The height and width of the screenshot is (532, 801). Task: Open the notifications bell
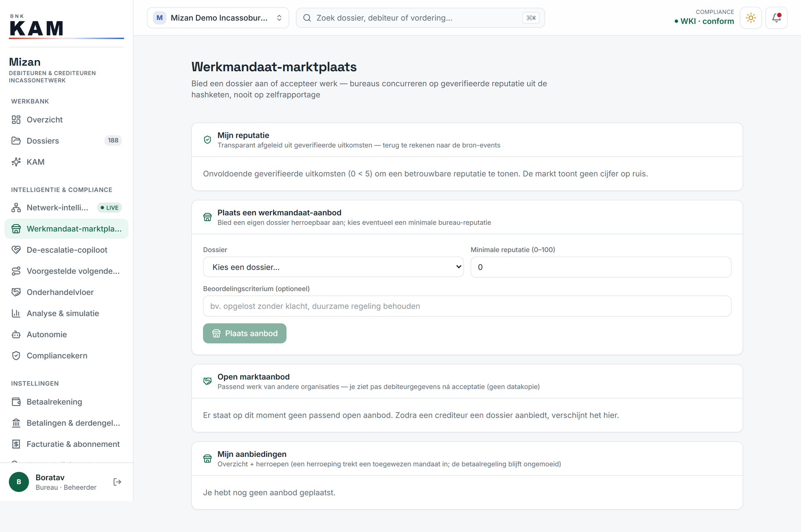point(776,18)
